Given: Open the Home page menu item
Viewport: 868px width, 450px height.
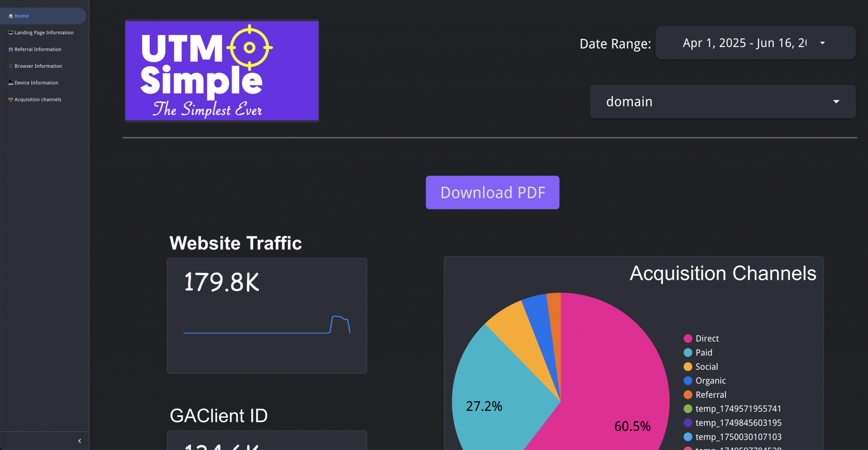Looking at the screenshot, I should 43,16.
